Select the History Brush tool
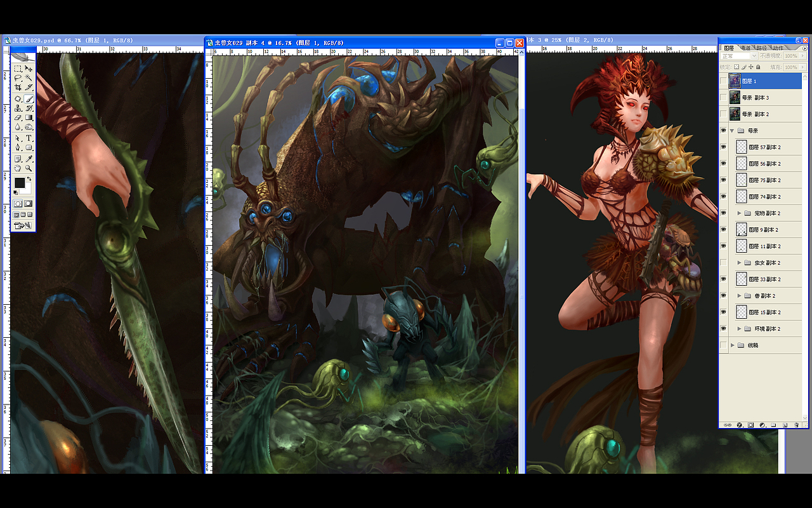The height and width of the screenshot is (508, 812). coord(29,109)
